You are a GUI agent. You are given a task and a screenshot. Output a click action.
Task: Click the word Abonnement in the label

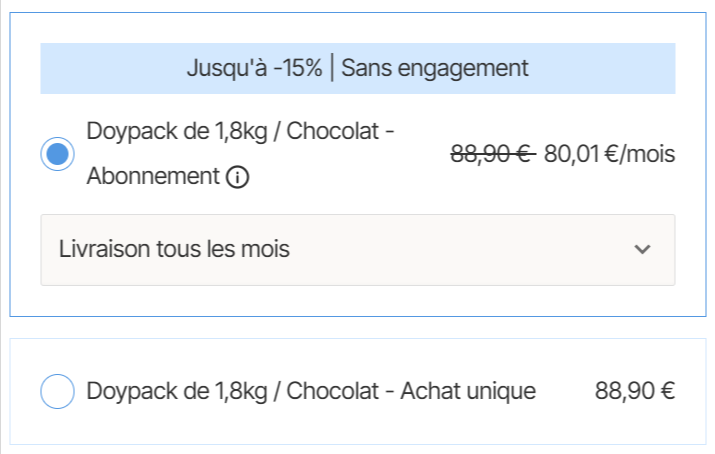pyautogui.click(x=152, y=177)
